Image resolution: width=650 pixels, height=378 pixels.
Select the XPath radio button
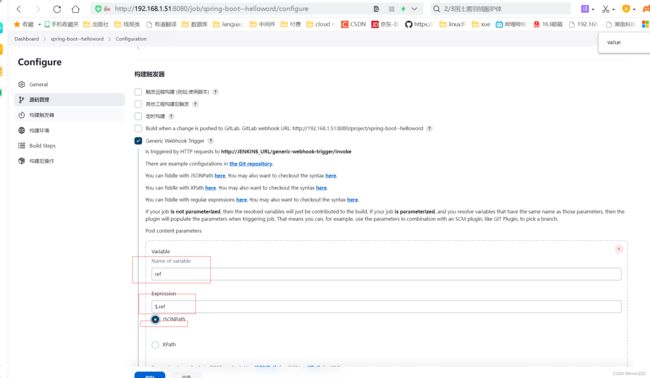coord(155,345)
